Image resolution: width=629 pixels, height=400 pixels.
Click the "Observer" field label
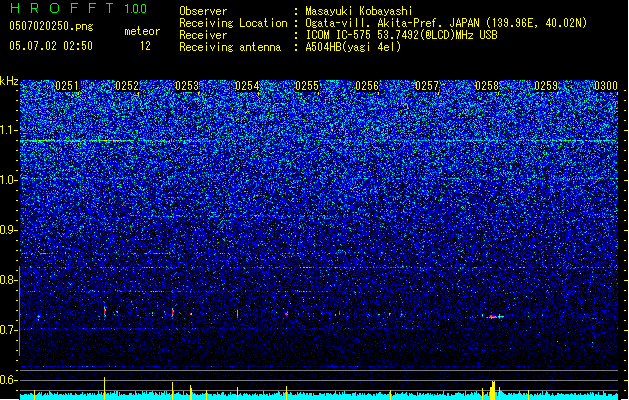click(x=203, y=11)
